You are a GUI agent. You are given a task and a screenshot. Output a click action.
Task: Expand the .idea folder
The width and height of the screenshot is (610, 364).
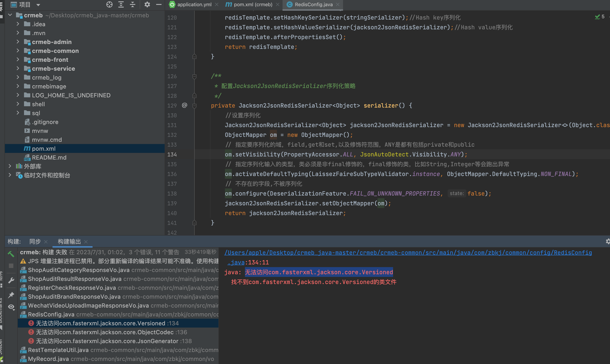pyautogui.click(x=18, y=24)
